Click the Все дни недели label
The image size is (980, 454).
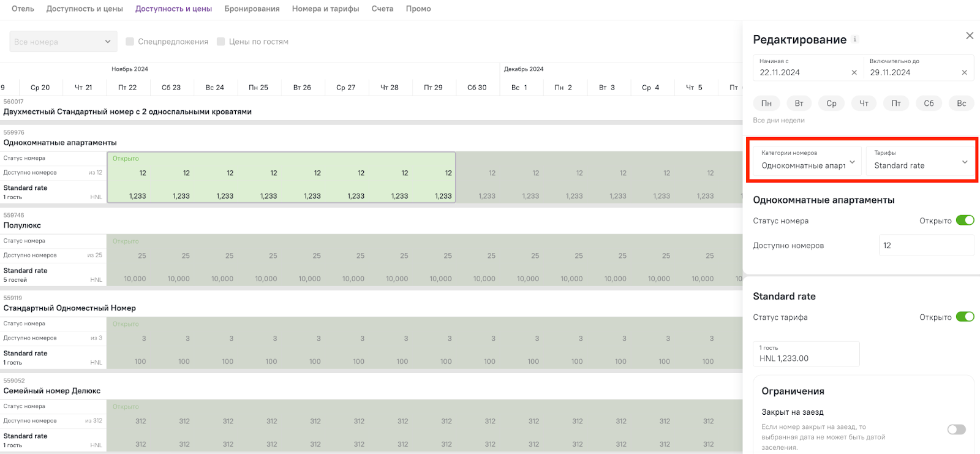point(778,120)
